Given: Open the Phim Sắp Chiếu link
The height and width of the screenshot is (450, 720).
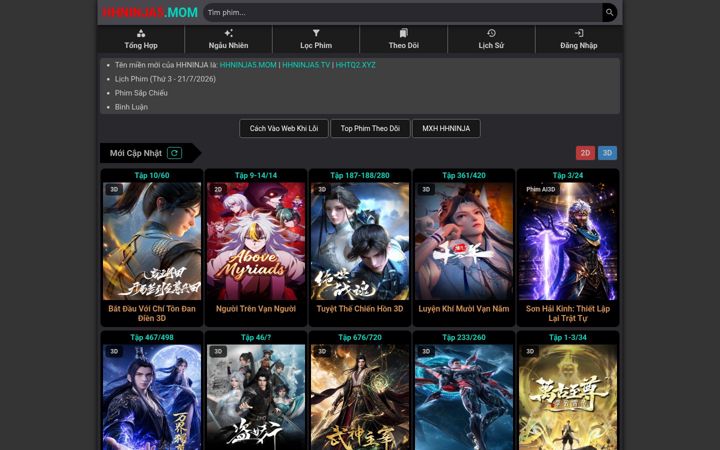Looking at the screenshot, I should click(141, 93).
